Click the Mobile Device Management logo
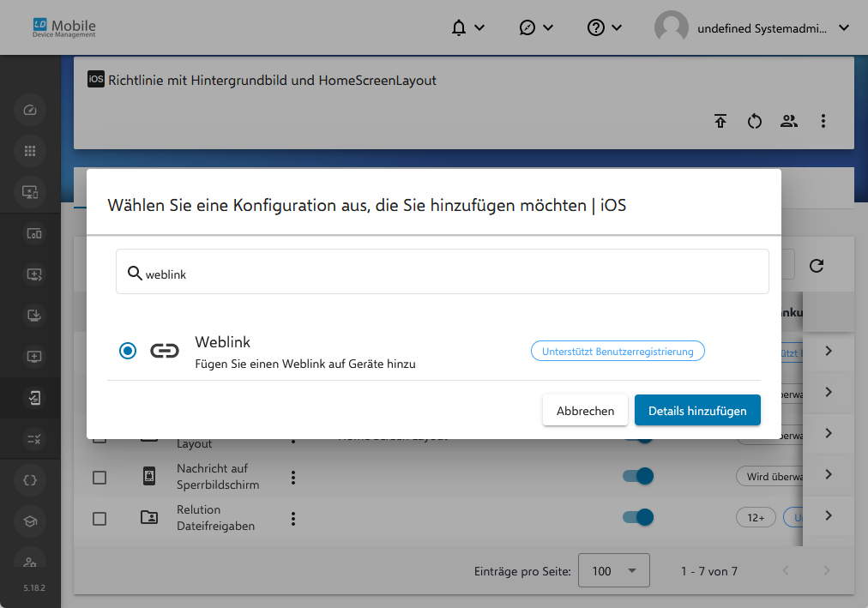 pyautogui.click(x=64, y=27)
